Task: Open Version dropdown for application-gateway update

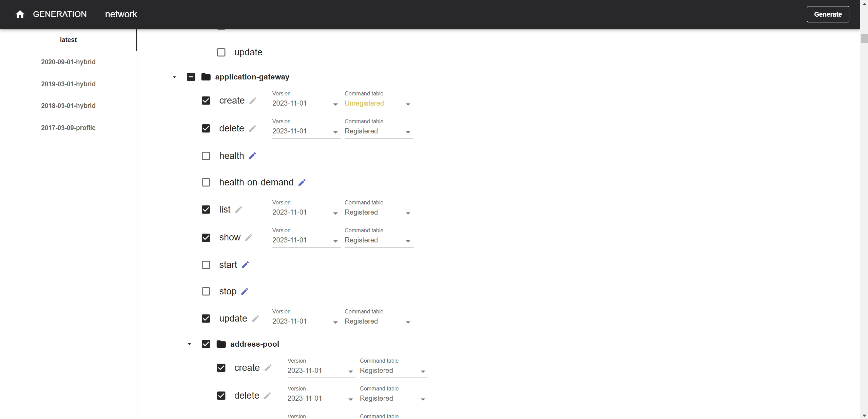Action: coord(306,322)
